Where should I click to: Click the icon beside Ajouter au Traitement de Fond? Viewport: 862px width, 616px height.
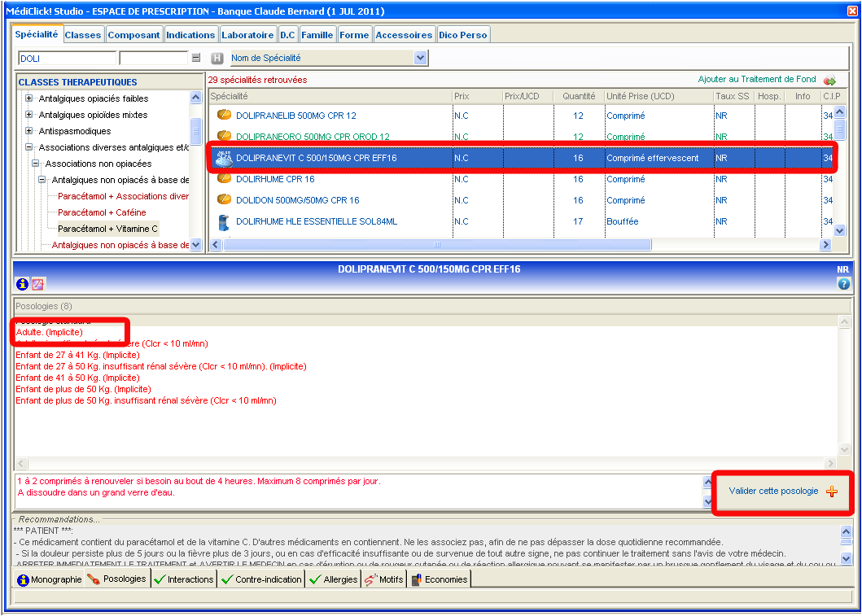point(829,81)
